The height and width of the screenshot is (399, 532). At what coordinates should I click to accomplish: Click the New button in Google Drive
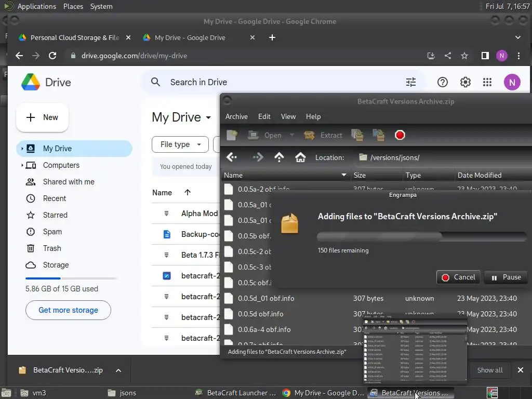[x=43, y=117]
